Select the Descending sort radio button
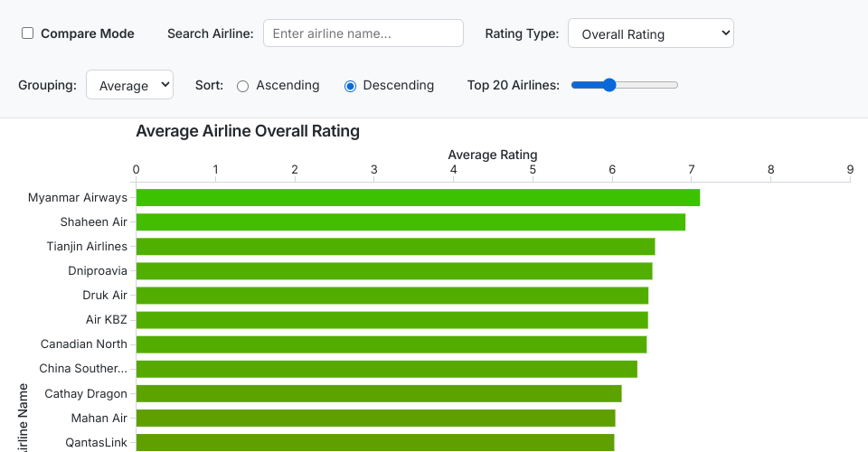 [351, 86]
